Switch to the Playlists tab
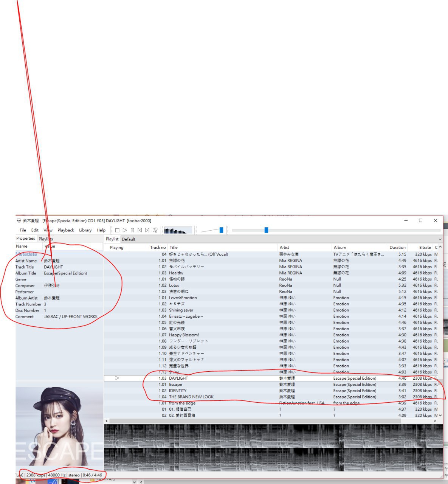 (x=45, y=239)
